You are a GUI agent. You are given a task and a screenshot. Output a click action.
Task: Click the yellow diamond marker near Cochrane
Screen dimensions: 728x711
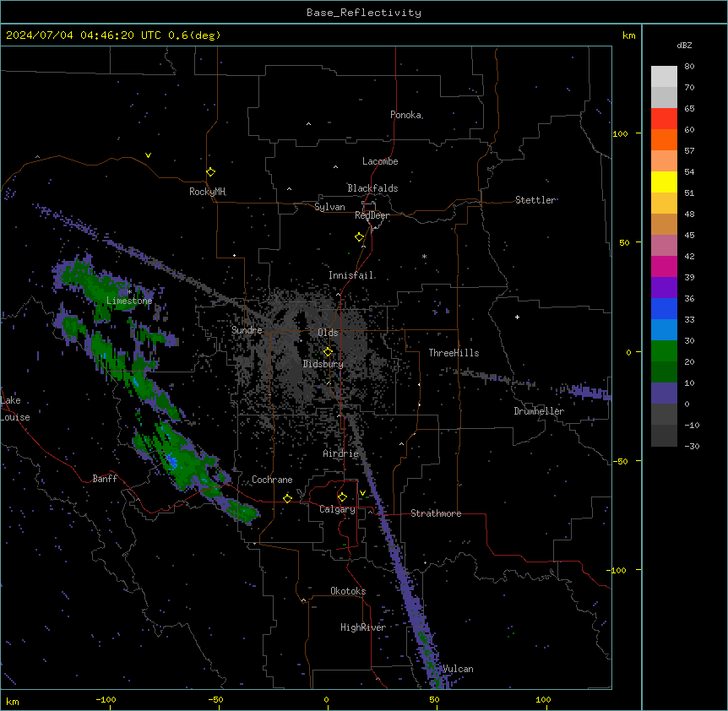[x=287, y=498]
